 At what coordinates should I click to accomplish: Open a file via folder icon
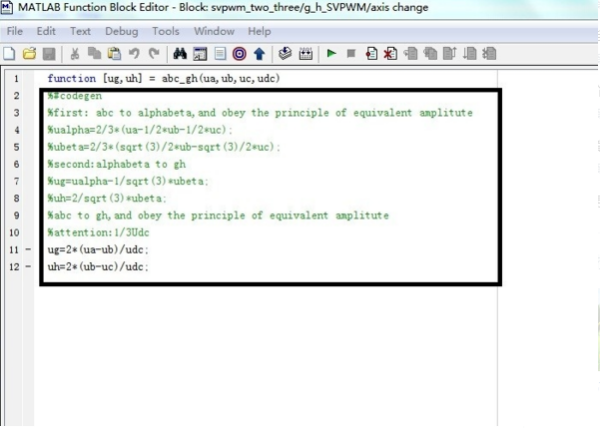pyautogui.click(x=29, y=54)
